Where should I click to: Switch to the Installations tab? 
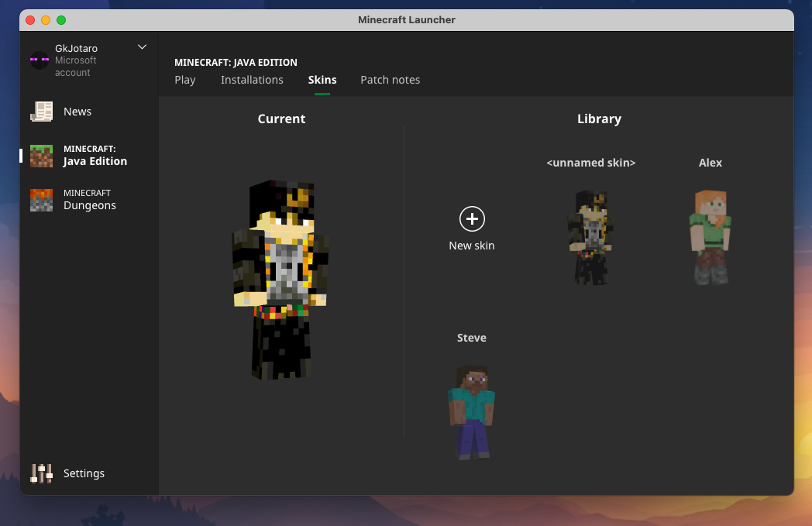(x=252, y=80)
